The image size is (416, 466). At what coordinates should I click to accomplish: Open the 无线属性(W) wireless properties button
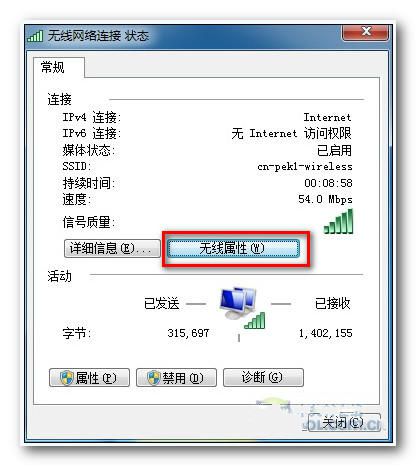[233, 248]
